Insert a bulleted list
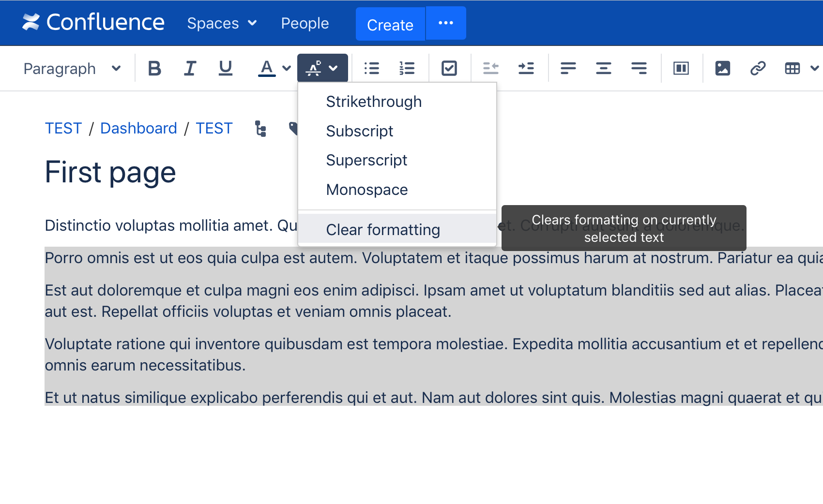823x504 pixels. pyautogui.click(x=371, y=68)
